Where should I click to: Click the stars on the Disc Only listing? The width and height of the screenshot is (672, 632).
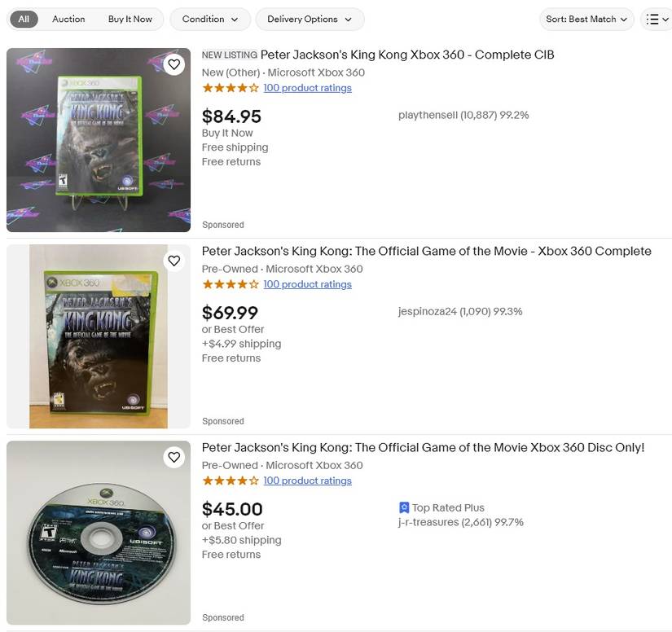click(x=231, y=481)
